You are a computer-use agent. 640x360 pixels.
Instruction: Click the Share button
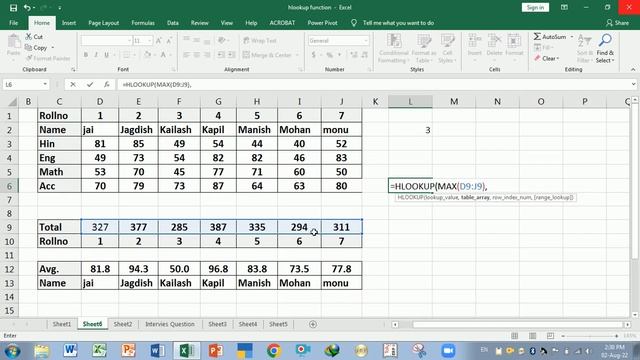click(617, 23)
